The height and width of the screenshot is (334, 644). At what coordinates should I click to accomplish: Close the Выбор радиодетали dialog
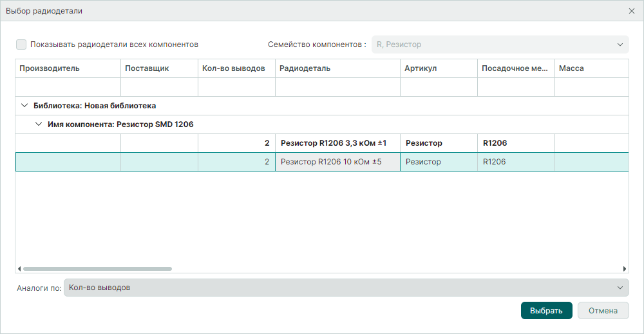click(631, 11)
